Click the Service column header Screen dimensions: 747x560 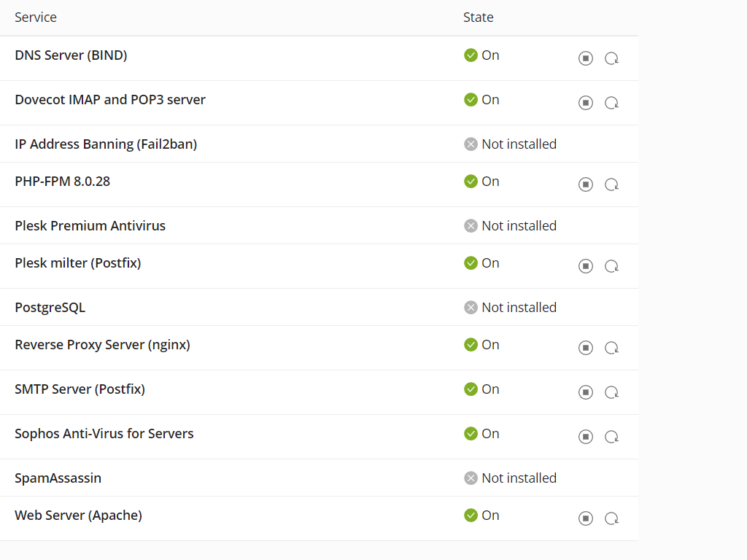(36, 17)
